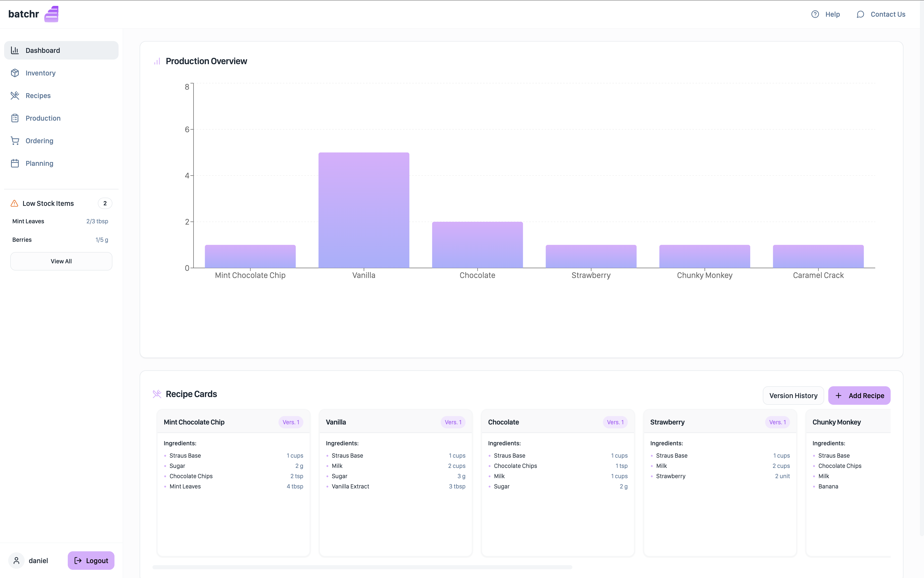Image resolution: width=924 pixels, height=578 pixels.
Task: Go to the Production page
Action: coord(43,118)
